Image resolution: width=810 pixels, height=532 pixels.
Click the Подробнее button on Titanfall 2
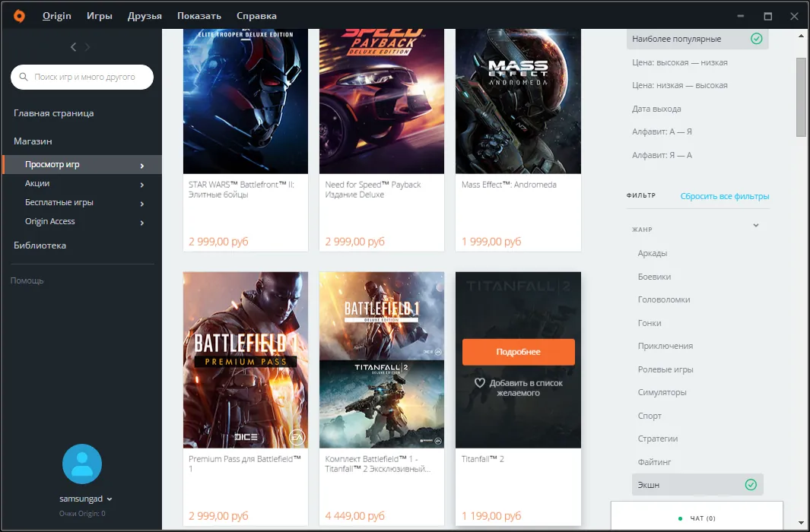coord(518,352)
